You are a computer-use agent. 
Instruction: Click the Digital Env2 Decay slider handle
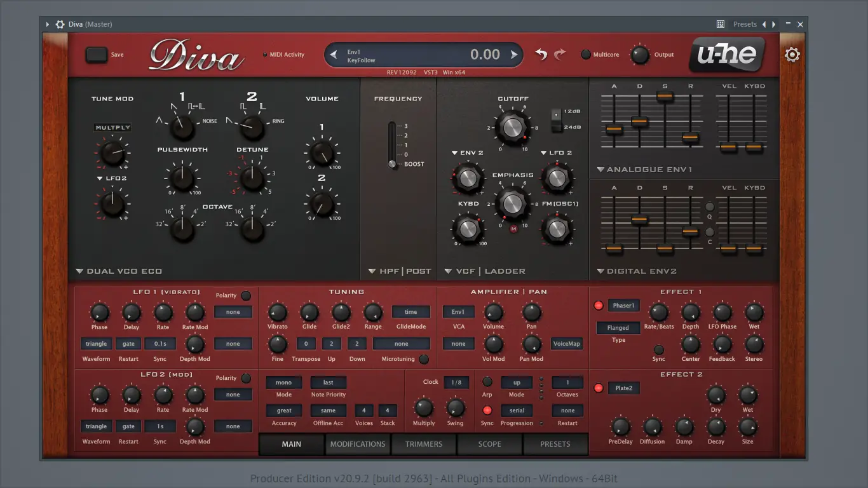point(639,220)
